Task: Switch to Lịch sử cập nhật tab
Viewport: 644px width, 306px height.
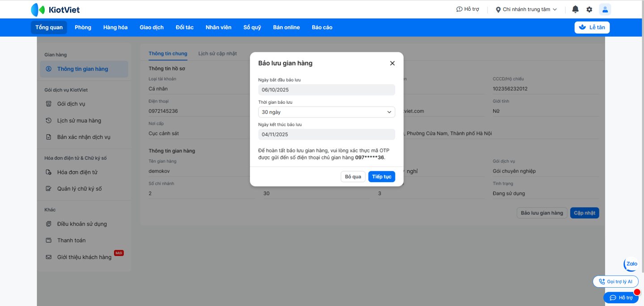Action: 217,54
